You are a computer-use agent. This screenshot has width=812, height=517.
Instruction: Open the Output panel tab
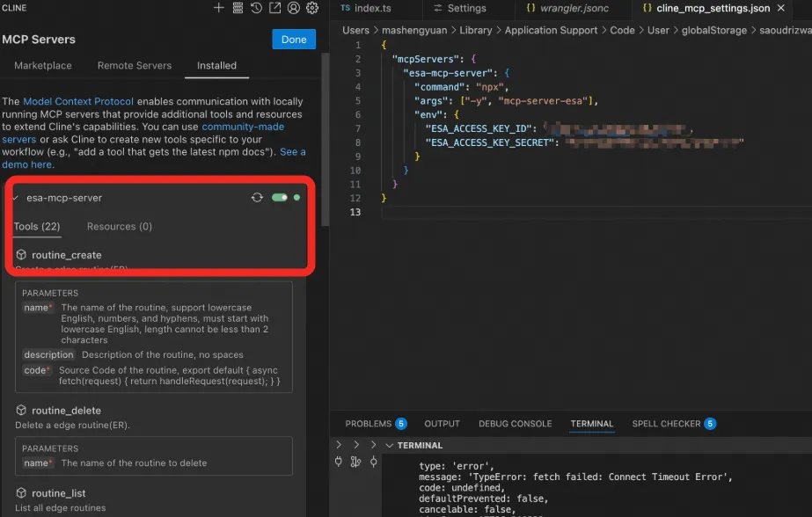pyautogui.click(x=442, y=424)
